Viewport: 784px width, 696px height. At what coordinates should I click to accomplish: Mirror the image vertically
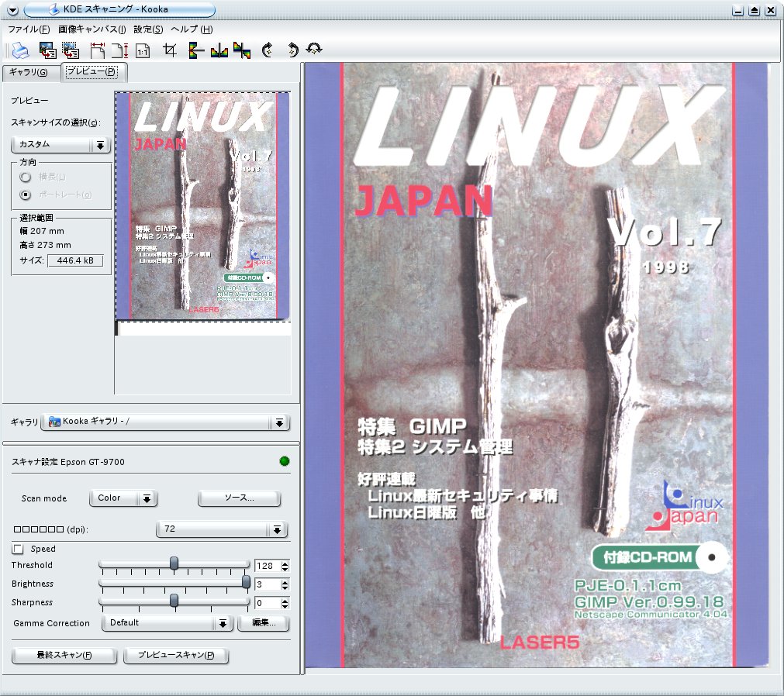[196, 50]
